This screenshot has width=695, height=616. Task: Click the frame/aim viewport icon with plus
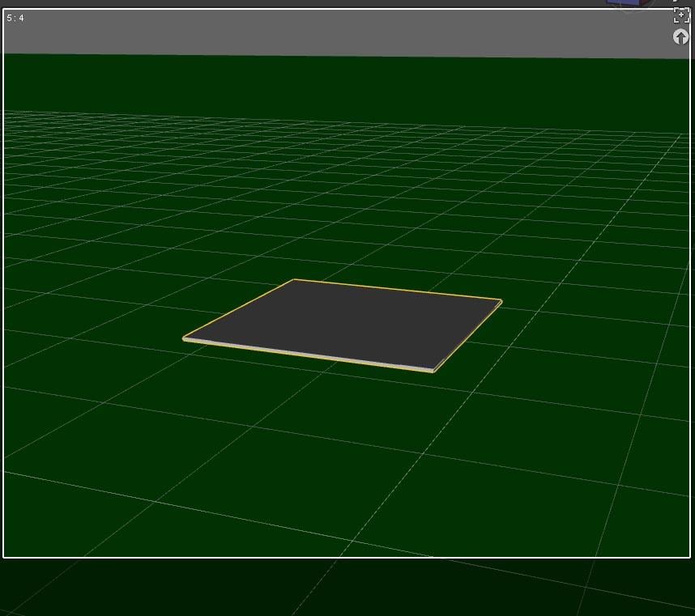(x=680, y=15)
